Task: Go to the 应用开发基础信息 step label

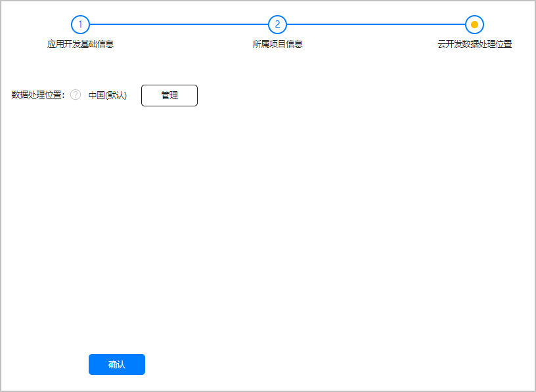Action: pyautogui.click(x=80, y=44)
